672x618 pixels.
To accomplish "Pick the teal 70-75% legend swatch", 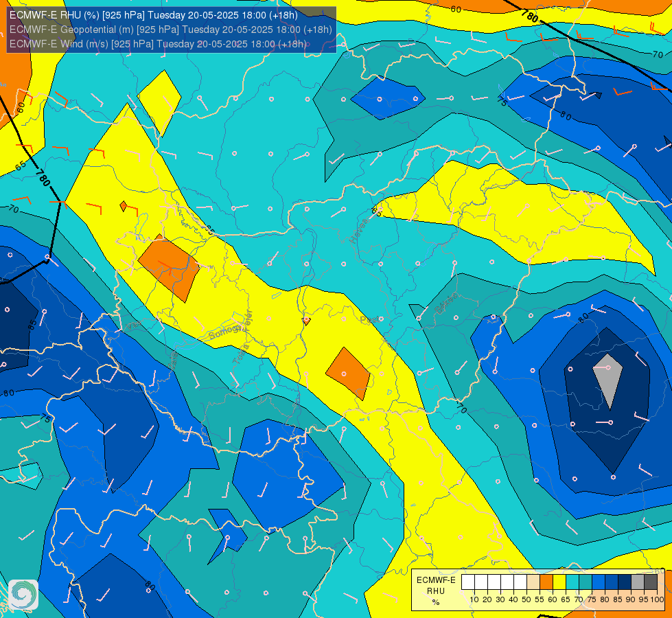I will (586, 582).
